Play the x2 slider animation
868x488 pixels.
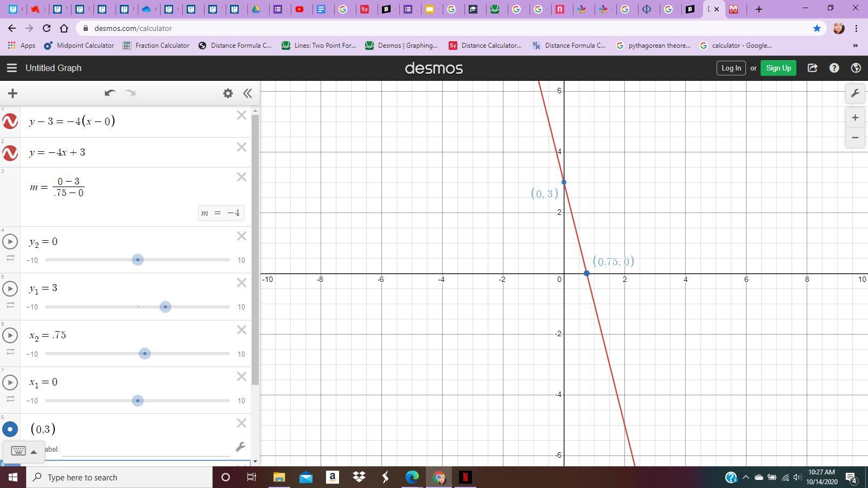click(10, 335)
